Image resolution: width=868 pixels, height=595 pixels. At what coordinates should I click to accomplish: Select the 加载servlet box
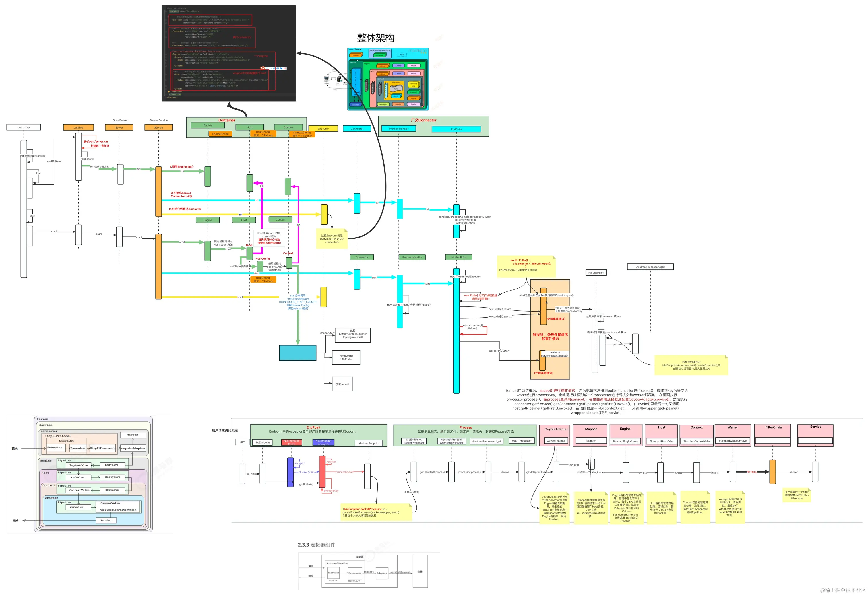[x=342, y=384]
